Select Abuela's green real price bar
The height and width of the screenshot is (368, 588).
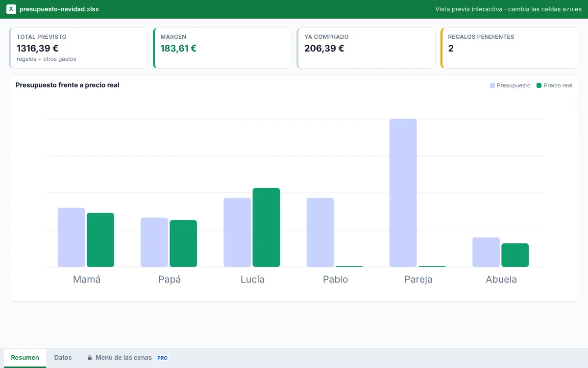(515, 255)
